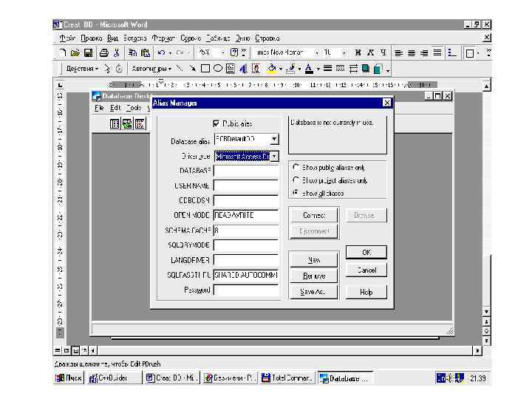Toggle the Public alias checkbox
This screenshot has width=532, height=399.
click(x=216, y=123)
